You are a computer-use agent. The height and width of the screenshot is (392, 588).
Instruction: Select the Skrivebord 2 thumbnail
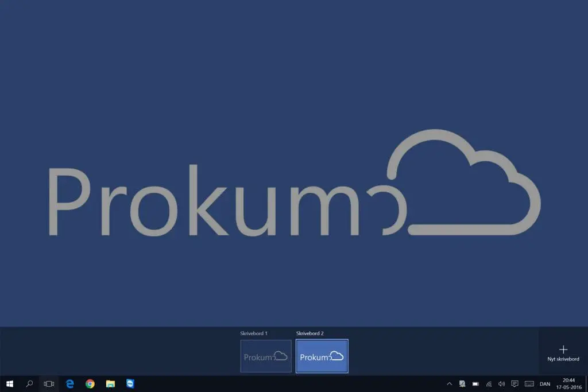(x=322, y=356)
